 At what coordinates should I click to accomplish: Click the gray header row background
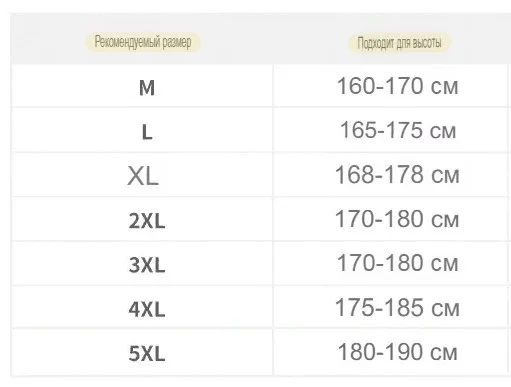tap(260, 39)
